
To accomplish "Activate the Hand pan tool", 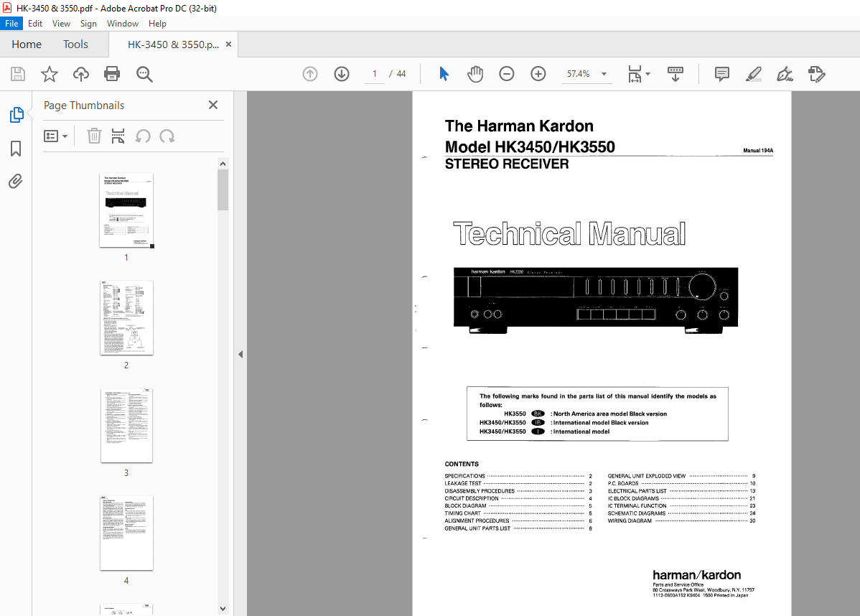I will pyautogui.click(x=475, y=74).
